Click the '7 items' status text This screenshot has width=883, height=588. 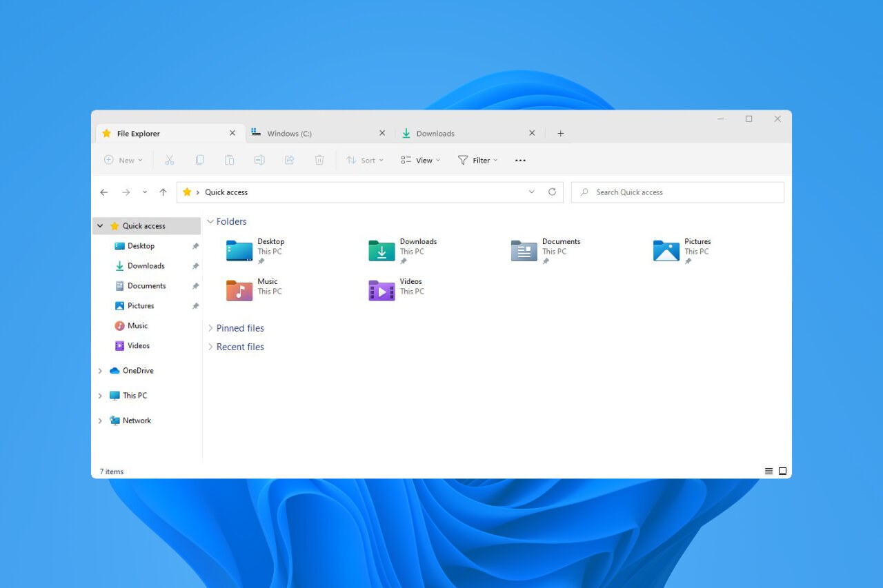111,472
